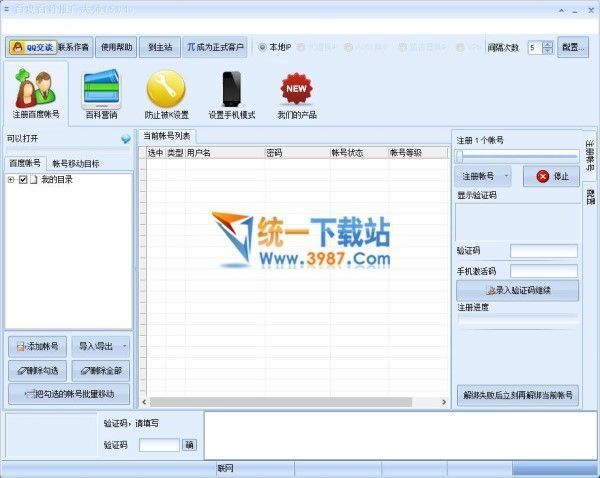Click the account list scroll-left arrow

[x=144, y=402]
